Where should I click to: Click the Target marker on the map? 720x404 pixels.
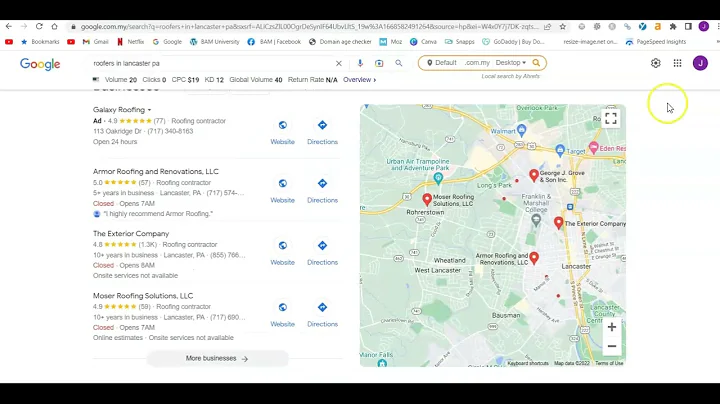[560, 150]
